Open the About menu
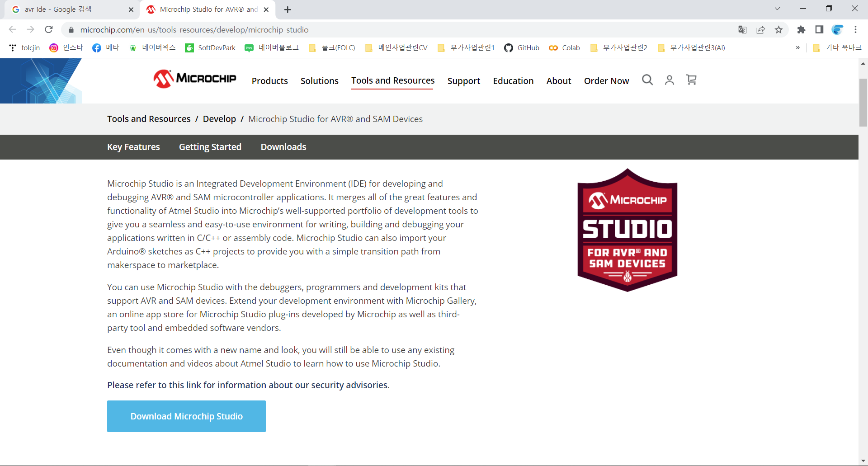868x466 pixels. click(559, 81)
